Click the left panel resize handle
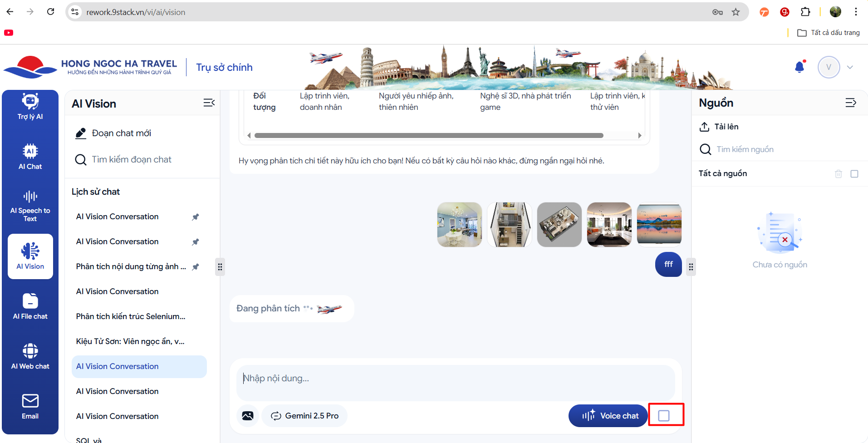This screenshot has width=868, height=443. coord(220,267)
